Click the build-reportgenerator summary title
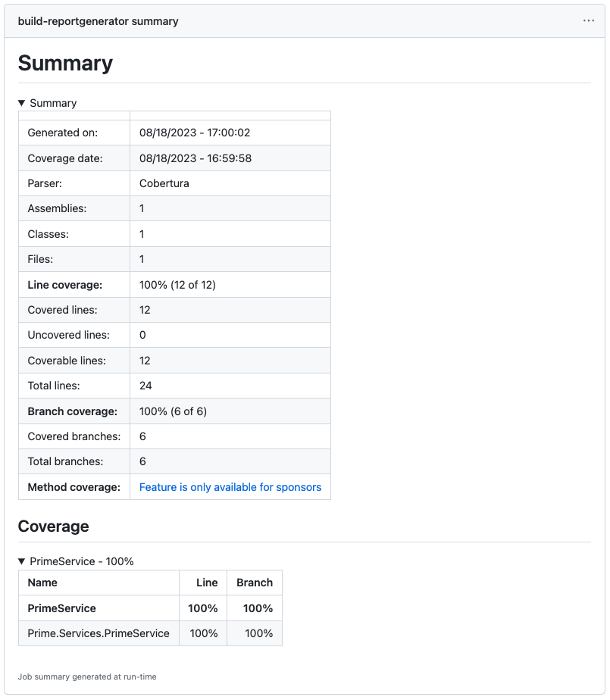The image size is (610, 700). click(x=99, y=21)
